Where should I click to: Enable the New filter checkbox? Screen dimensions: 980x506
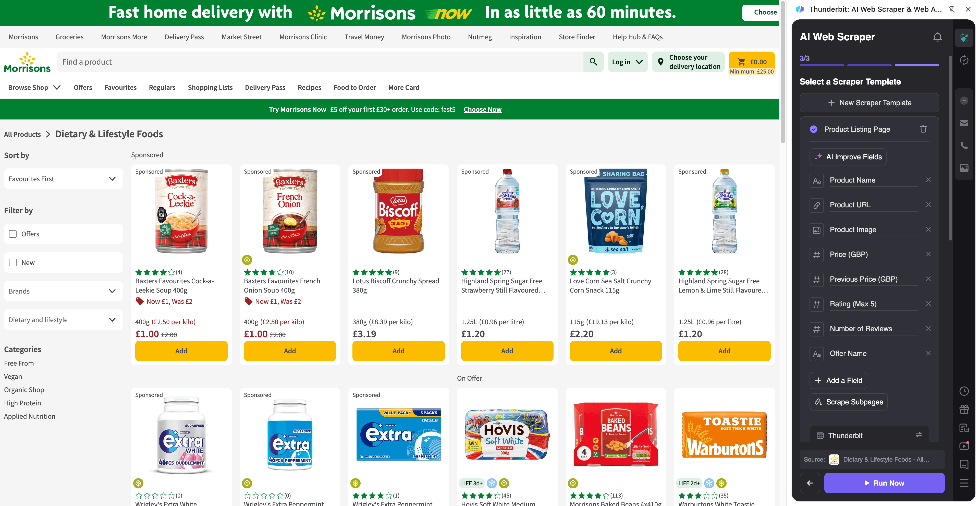click(x=13, y=262)
